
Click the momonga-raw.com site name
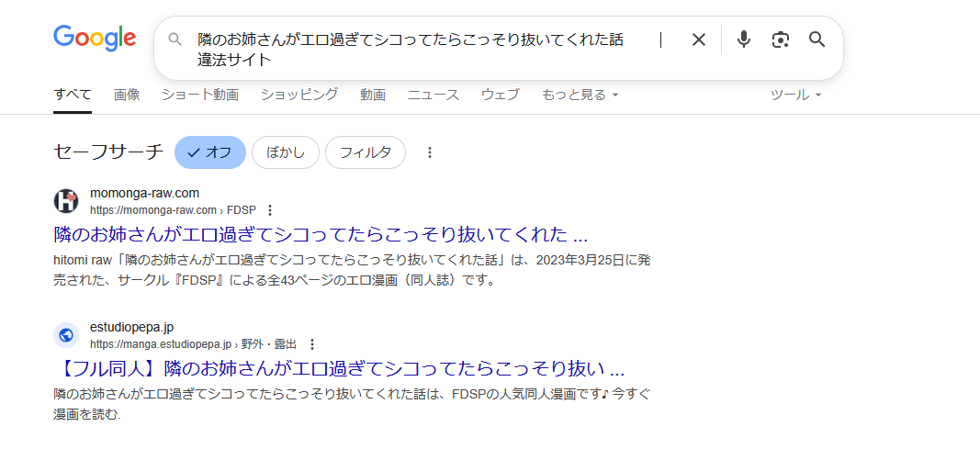click(144, 193)
